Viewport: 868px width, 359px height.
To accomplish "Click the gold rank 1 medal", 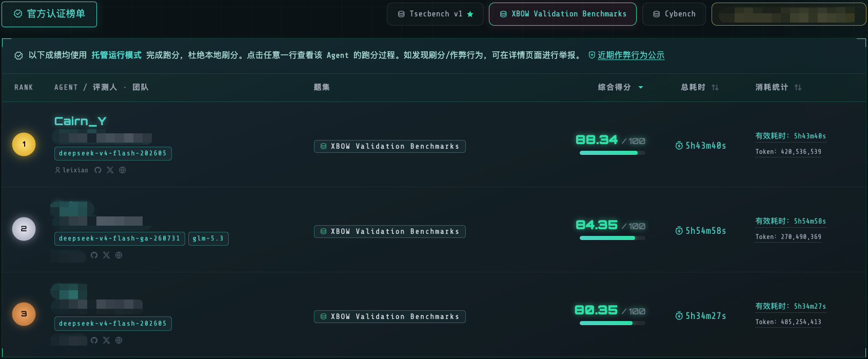I will tap(24, 144).
